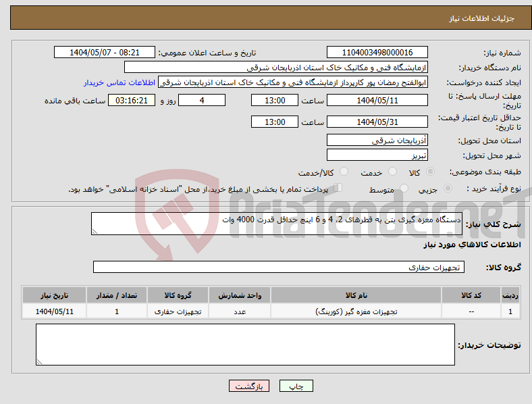Screen dimensions: 532x404
Task: Click the remaining days field showing 4
Action: click(202, 100)
